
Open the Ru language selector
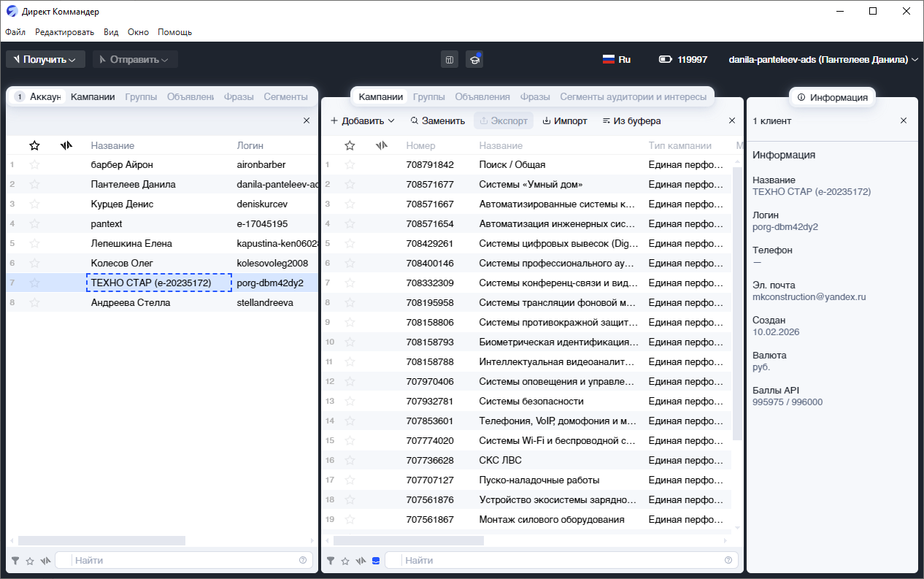617,60
